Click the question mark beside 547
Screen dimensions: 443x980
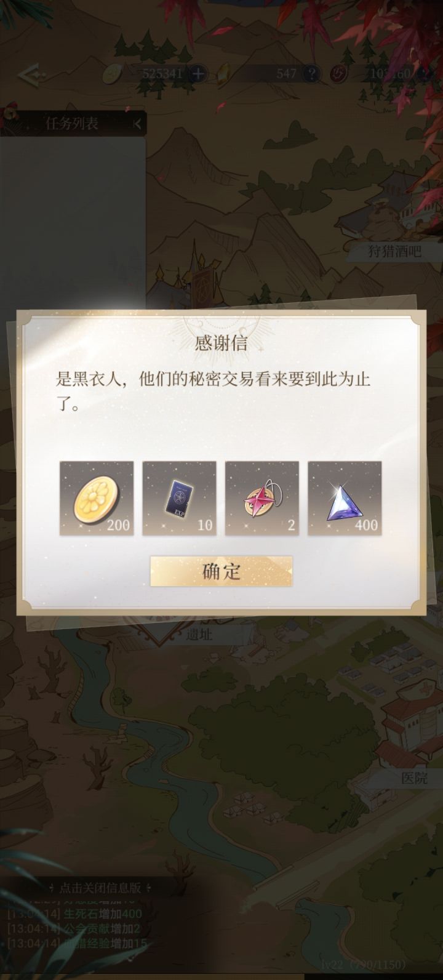pos(313,74)
